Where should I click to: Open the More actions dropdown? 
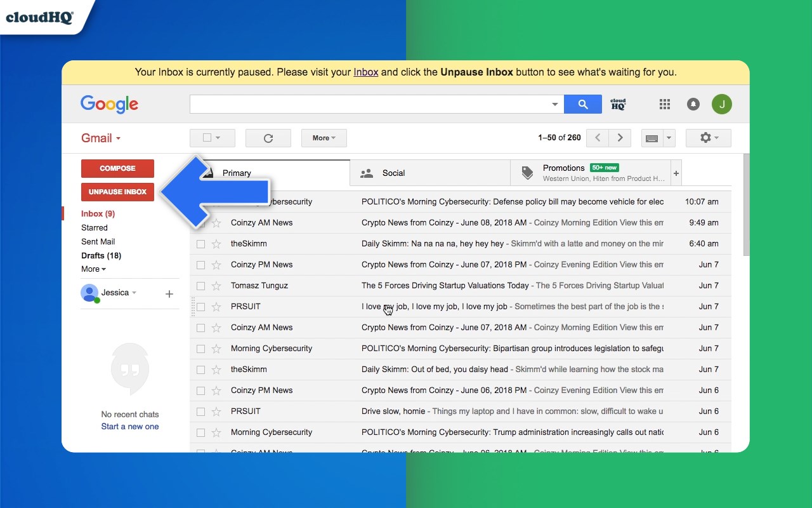pyautogui.click(x=324, y=138)
